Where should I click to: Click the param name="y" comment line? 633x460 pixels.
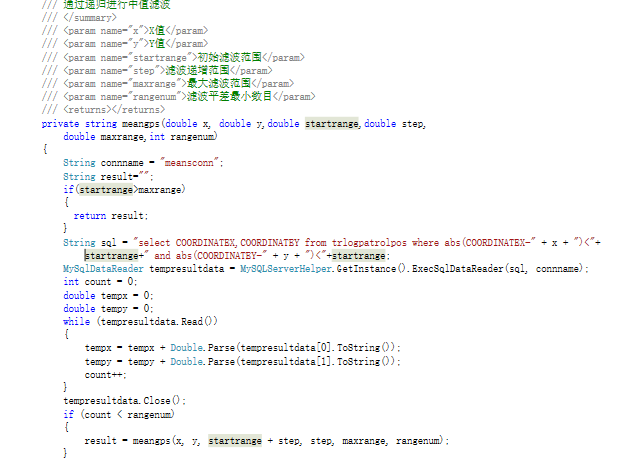coord(125,44)
